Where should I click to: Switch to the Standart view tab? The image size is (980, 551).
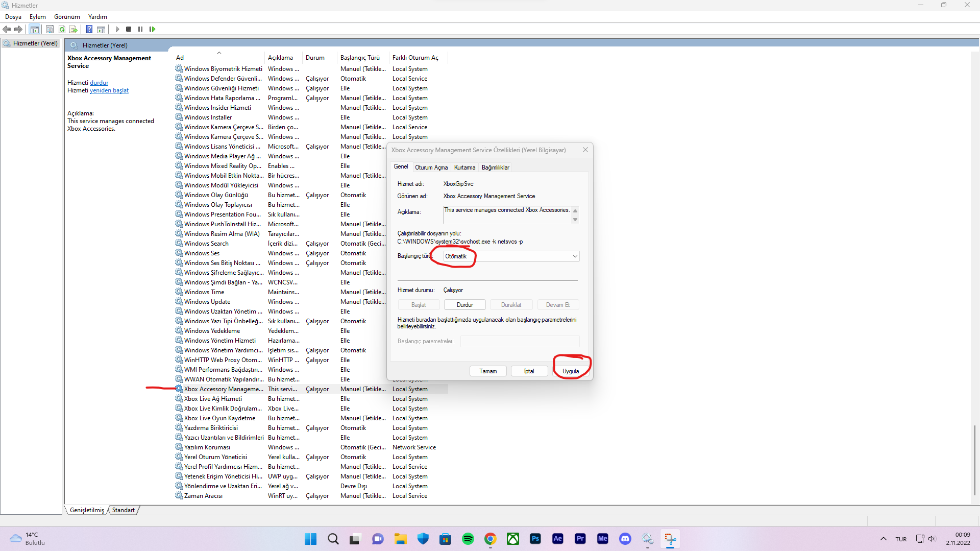tap(124, 510)
